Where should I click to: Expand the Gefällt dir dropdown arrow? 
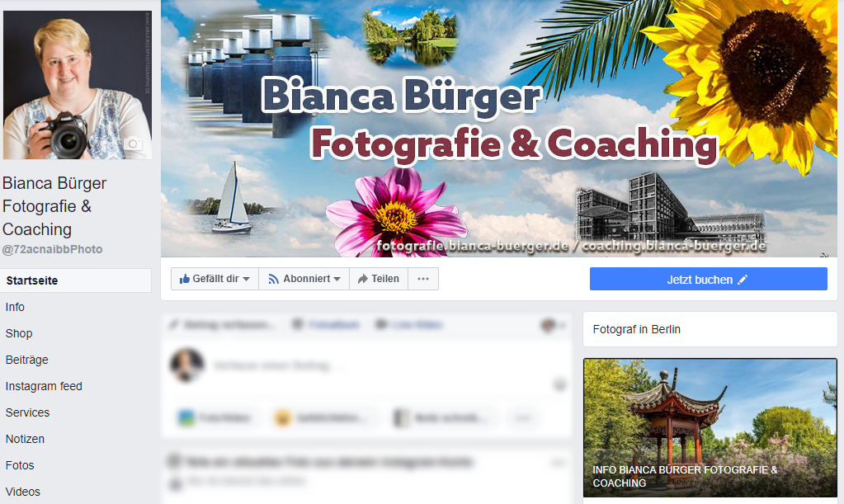coord(246,279)
